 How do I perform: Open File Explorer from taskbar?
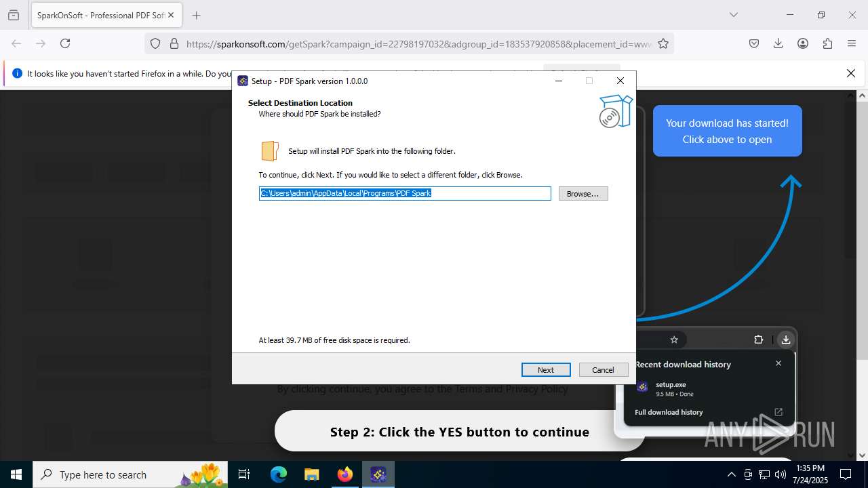pos(311,474)
